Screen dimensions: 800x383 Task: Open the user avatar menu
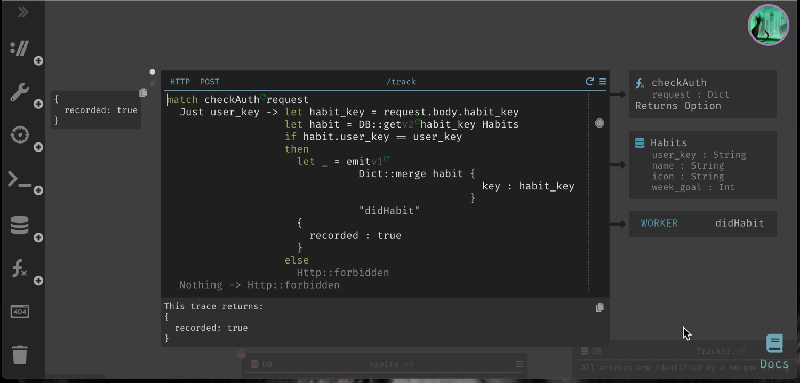pos(768,25)
